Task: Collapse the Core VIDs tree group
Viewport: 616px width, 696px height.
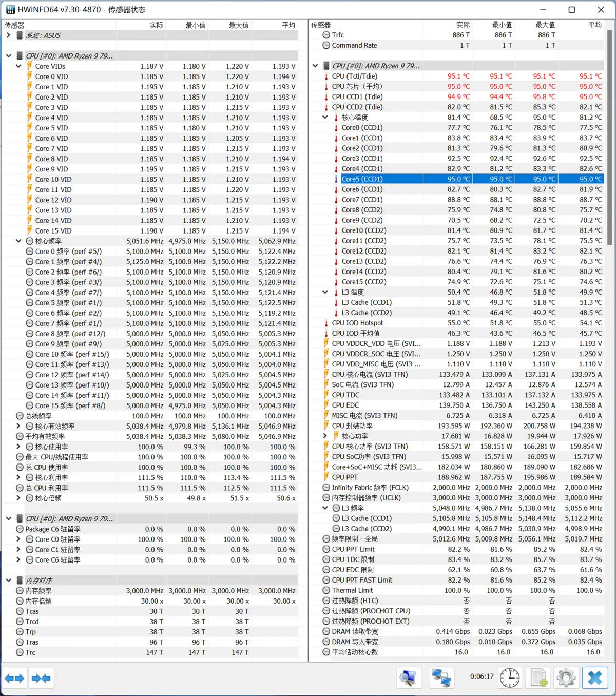Action: click(18, 66)
